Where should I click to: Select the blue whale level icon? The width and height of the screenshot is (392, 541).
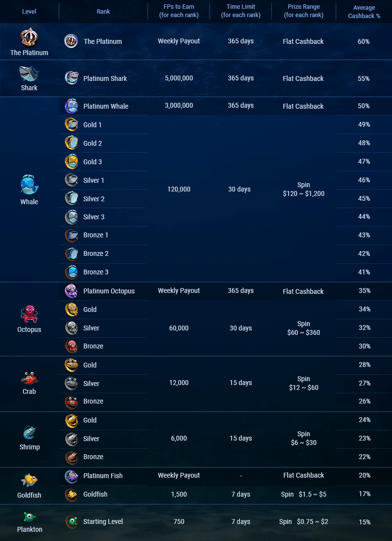pyautogui.click(x=29, y=185)
